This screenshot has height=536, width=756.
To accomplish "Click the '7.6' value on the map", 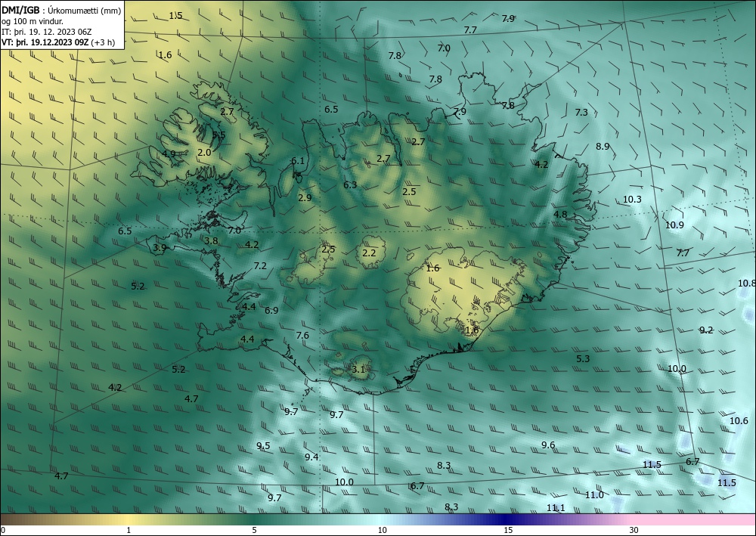I will pos(302,336).
